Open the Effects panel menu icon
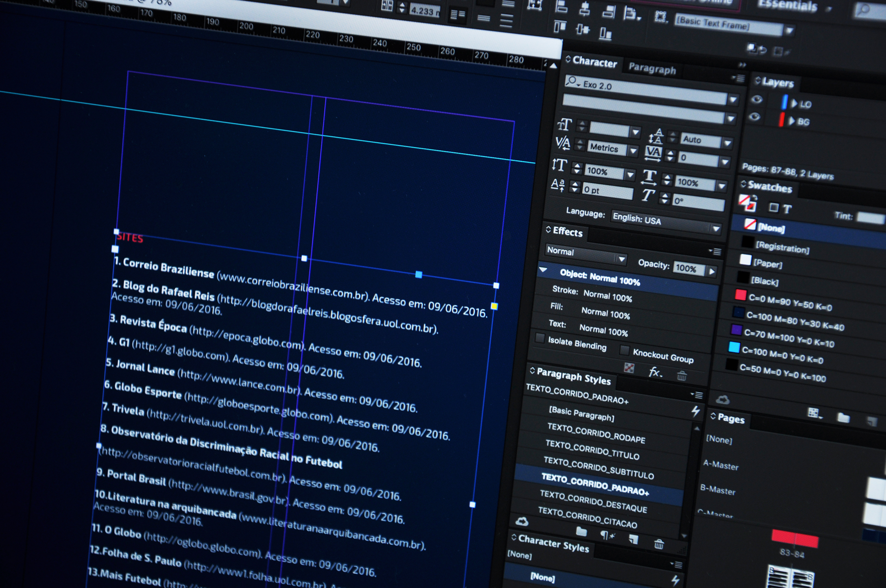The height and width of the screenshot is (588, 886). 715,251
